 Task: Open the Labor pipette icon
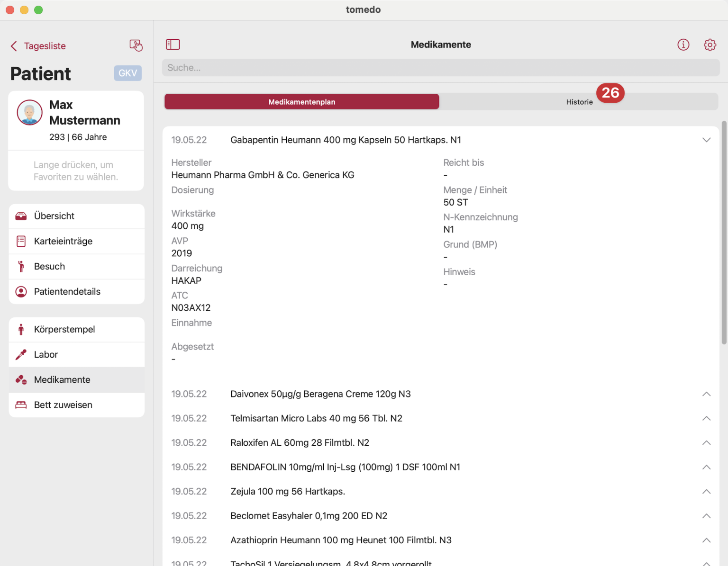tap(21, 354)
